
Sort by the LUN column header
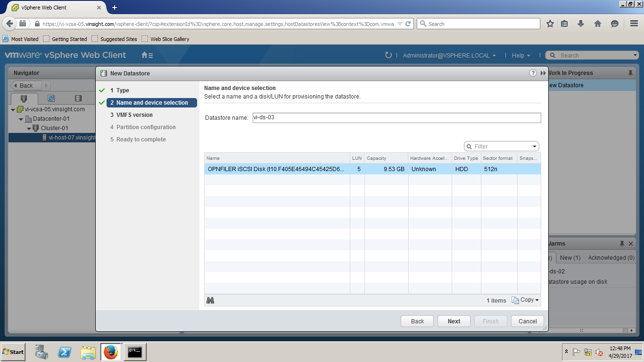coord(357,158)
